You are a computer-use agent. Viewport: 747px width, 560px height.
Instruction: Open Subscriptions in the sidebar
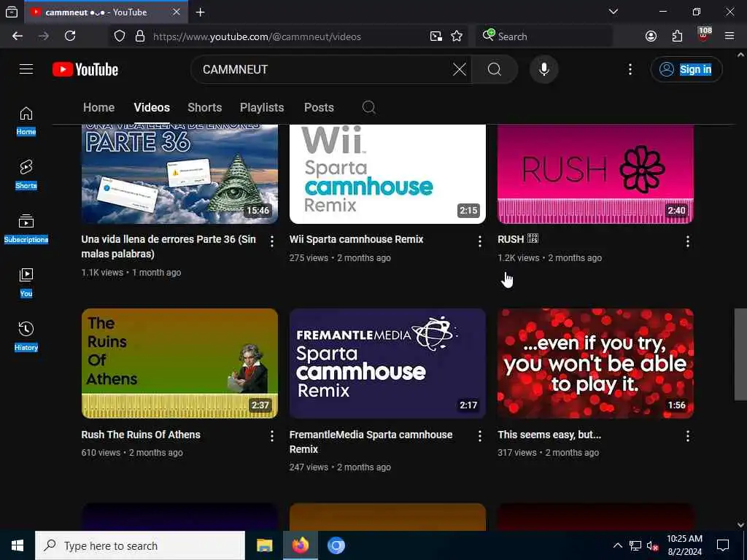[x=26, y=229]
